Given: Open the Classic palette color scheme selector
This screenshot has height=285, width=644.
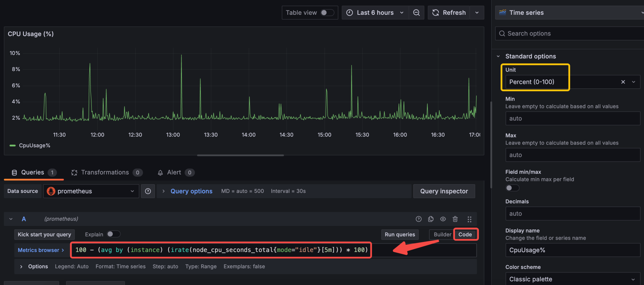Looking at the screenshot, I should (x=573, y=279).
